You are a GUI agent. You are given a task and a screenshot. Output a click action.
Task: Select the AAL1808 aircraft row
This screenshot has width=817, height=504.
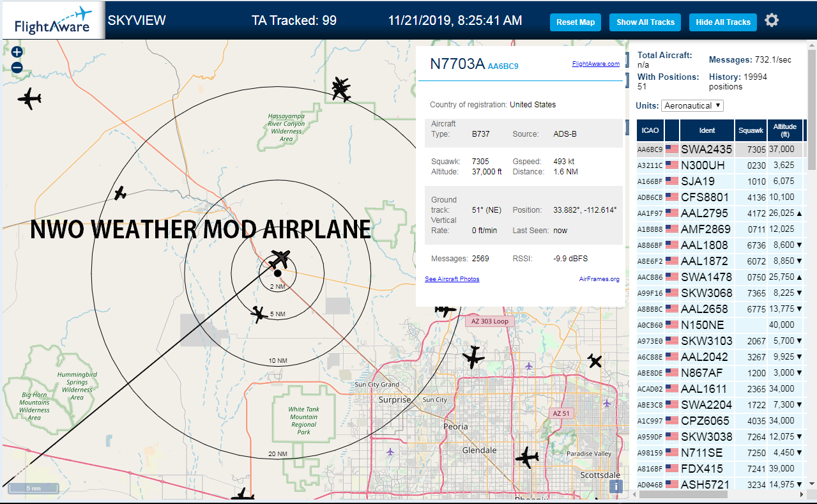point(720,245)
